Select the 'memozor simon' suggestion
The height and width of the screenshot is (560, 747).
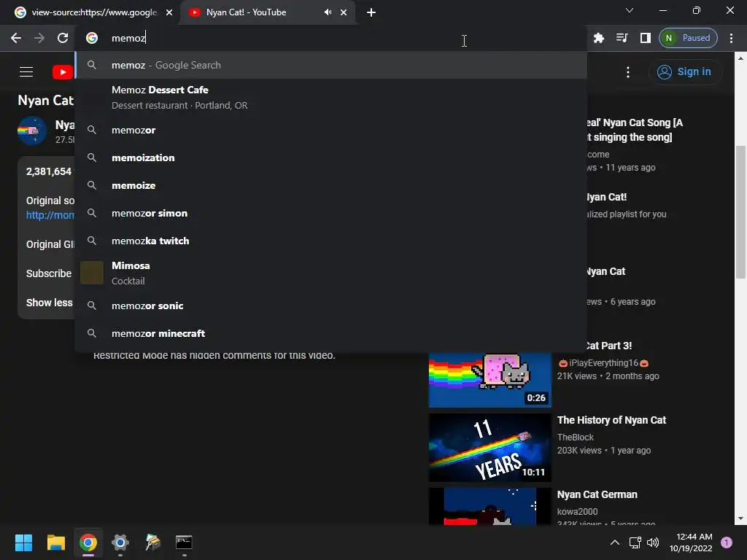[x=330, y=214]
